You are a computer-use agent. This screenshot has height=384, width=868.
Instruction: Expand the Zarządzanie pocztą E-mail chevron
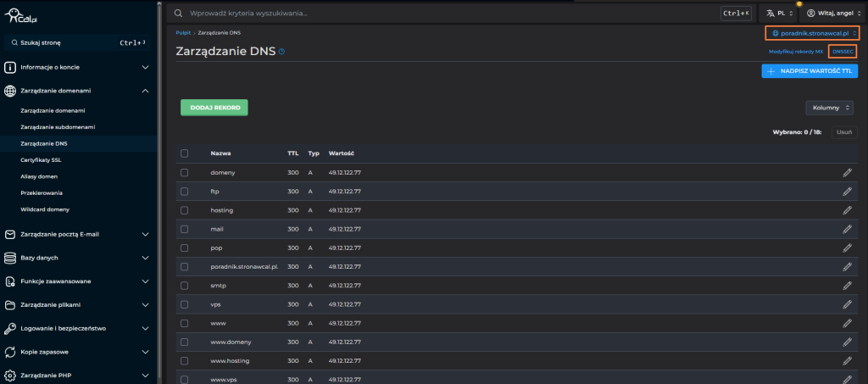pos(146,235)
